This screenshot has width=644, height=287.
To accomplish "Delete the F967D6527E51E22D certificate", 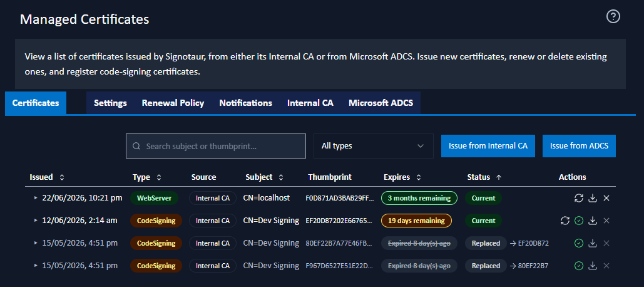I will point(606,266).
